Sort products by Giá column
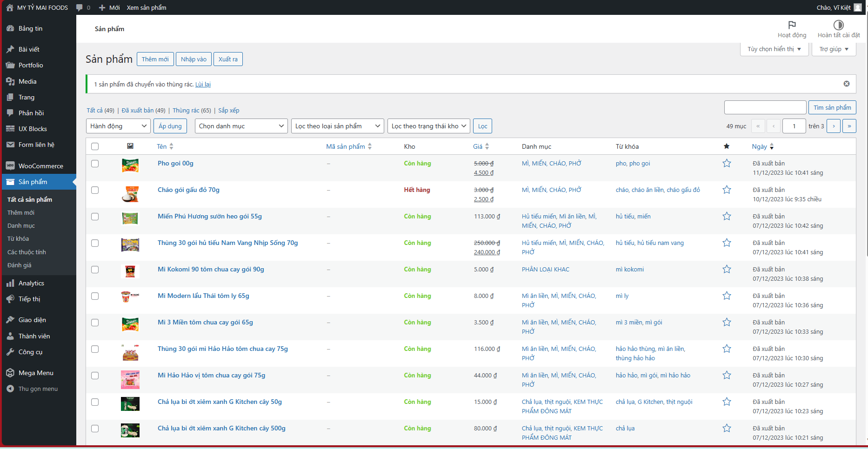 point(481,146)
